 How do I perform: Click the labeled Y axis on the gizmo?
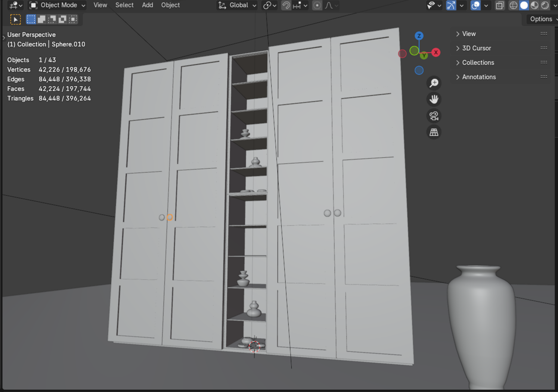pos(424,56)
